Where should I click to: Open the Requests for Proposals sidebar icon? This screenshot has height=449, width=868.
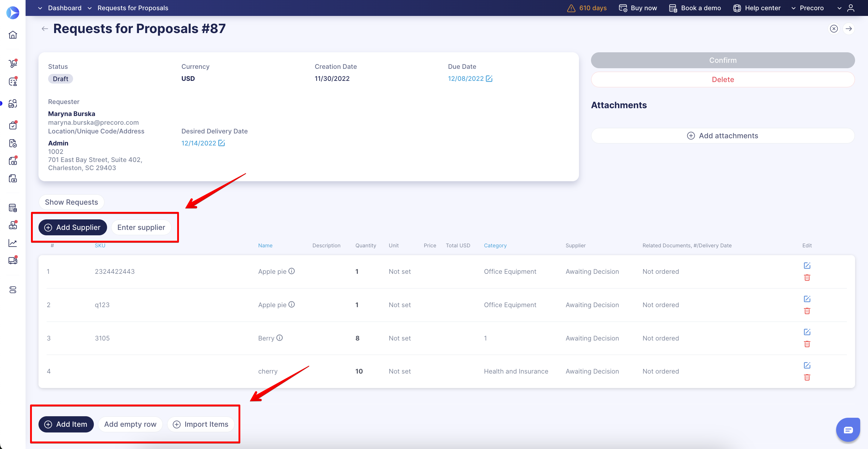[x=13, y=103]
